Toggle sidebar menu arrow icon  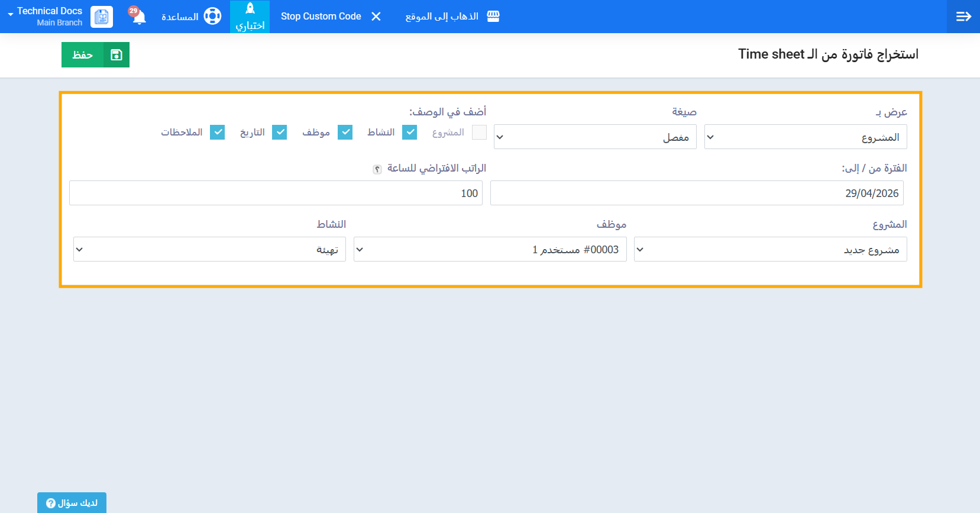[x=963, y=17]
